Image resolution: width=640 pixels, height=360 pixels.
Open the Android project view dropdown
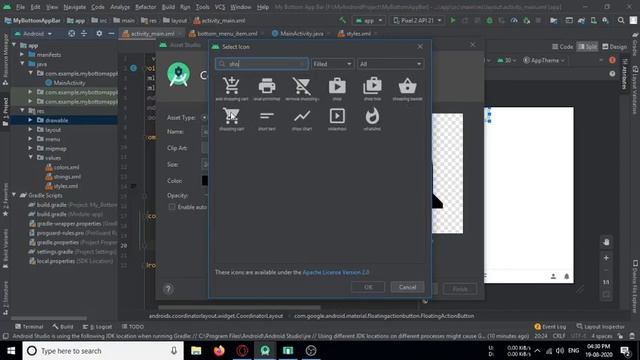click(x=34, y=33)
